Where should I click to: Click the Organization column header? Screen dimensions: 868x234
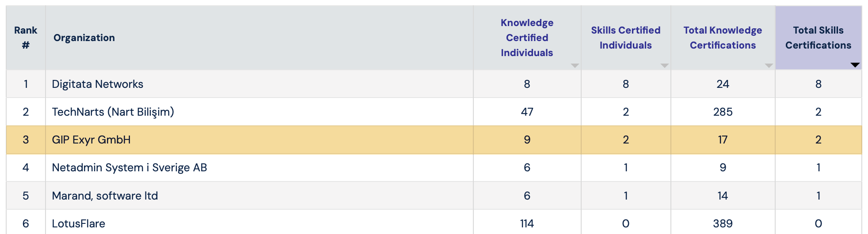84,38
